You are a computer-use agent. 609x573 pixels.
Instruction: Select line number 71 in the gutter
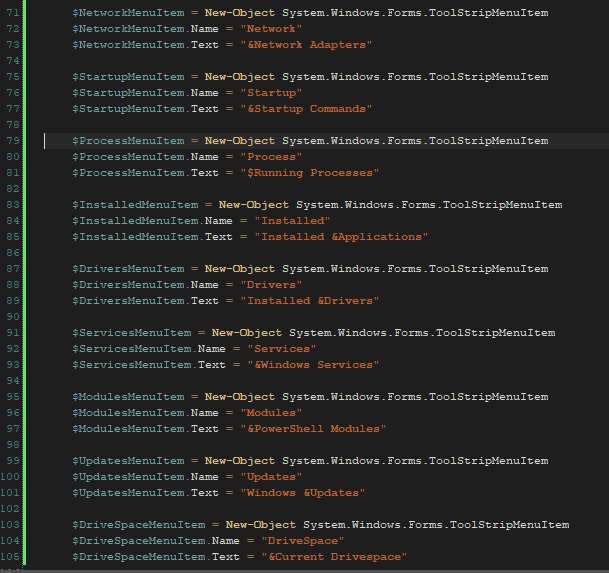(x=12, y=13)
